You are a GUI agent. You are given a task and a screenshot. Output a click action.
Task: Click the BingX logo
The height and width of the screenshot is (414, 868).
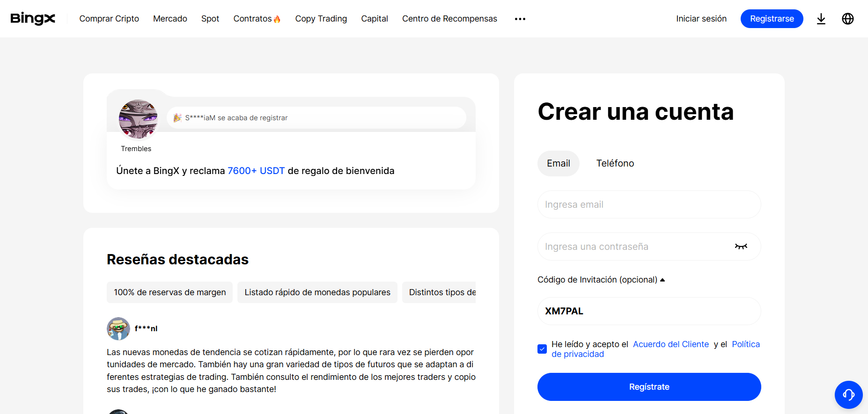click(x=33, y=19)
